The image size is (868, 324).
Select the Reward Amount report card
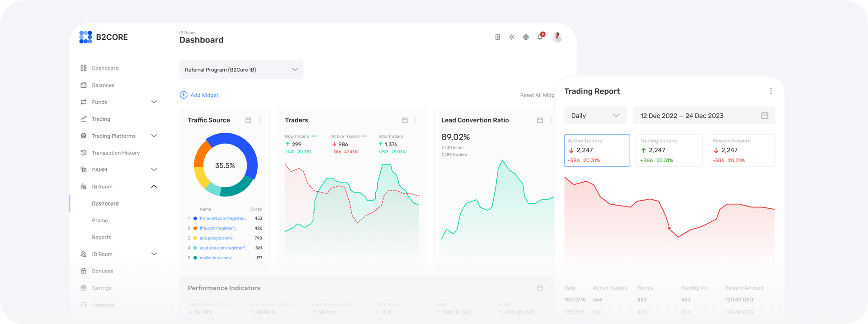pos(741,150)
